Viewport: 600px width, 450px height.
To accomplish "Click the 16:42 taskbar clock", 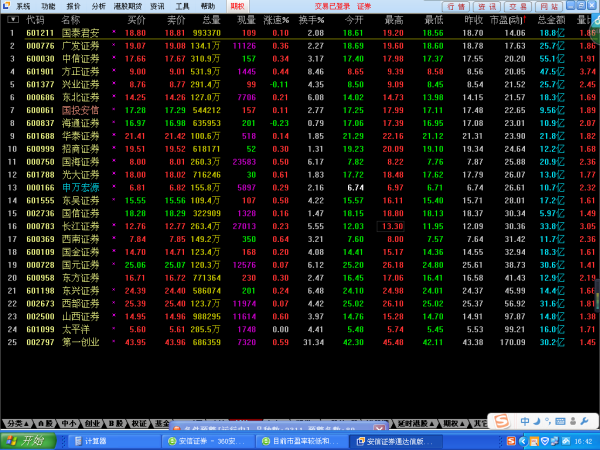I will (x=583, y=442).
